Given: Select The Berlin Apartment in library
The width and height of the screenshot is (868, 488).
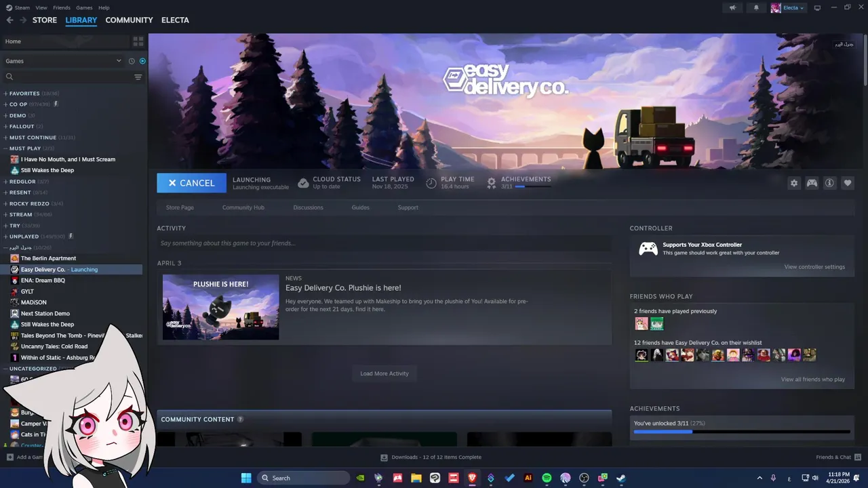Looking at the screenshot, I should [48, 258].
